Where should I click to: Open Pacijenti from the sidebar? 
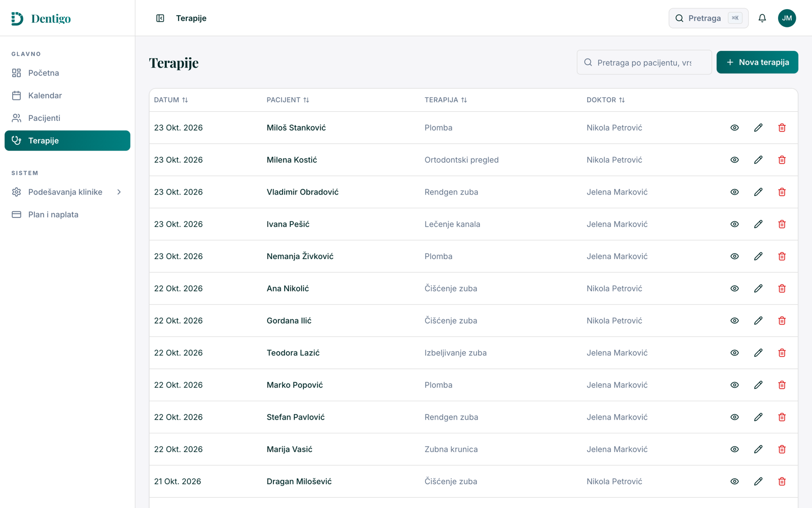(x=67, y=118)
